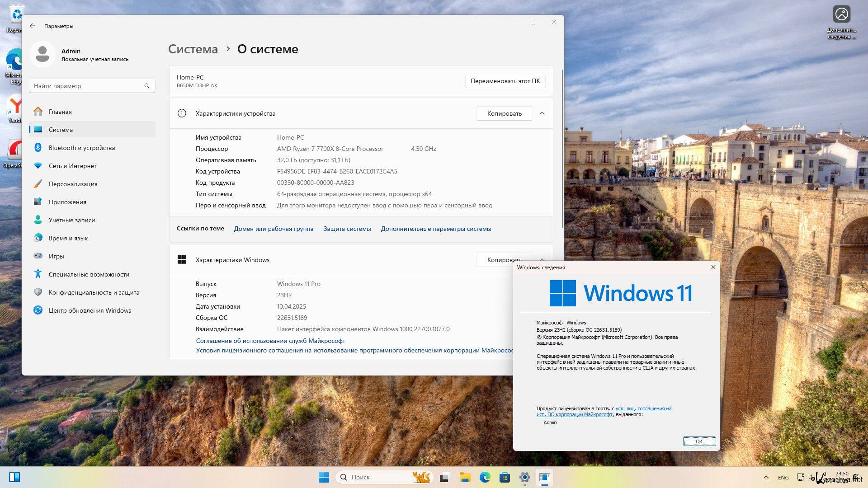Image resolution: width=868 pixels, height=488 pixels.
Task: Open Центр обновления Windows section
Action: [x=90, y=310]
